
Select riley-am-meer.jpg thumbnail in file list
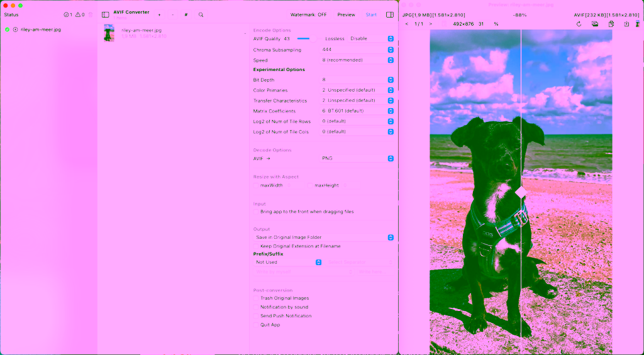109,33
